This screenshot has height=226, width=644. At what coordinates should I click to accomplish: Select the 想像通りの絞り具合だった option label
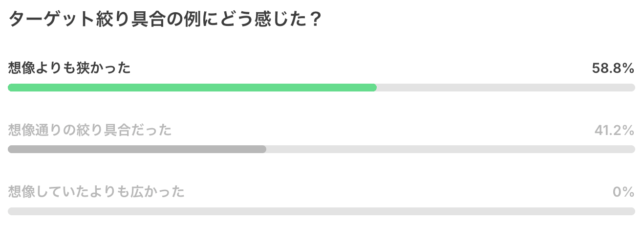[x=90, y=130]
